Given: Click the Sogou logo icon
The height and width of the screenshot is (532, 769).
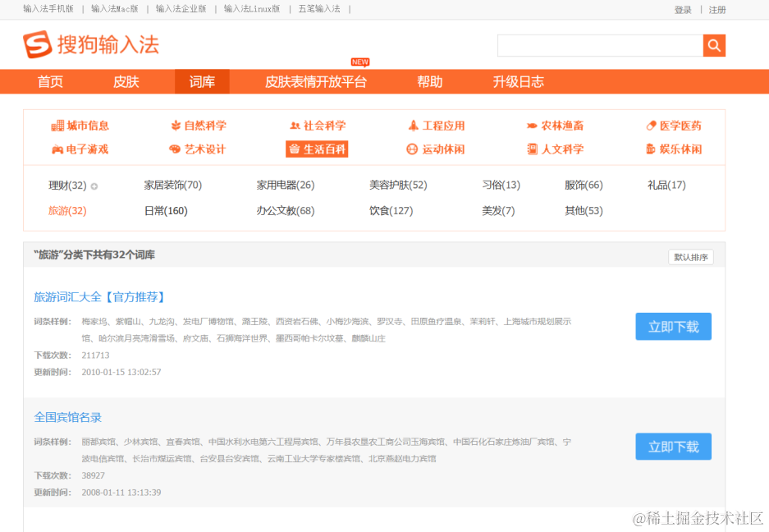Looking at the screenshot, I should point(38,44).
